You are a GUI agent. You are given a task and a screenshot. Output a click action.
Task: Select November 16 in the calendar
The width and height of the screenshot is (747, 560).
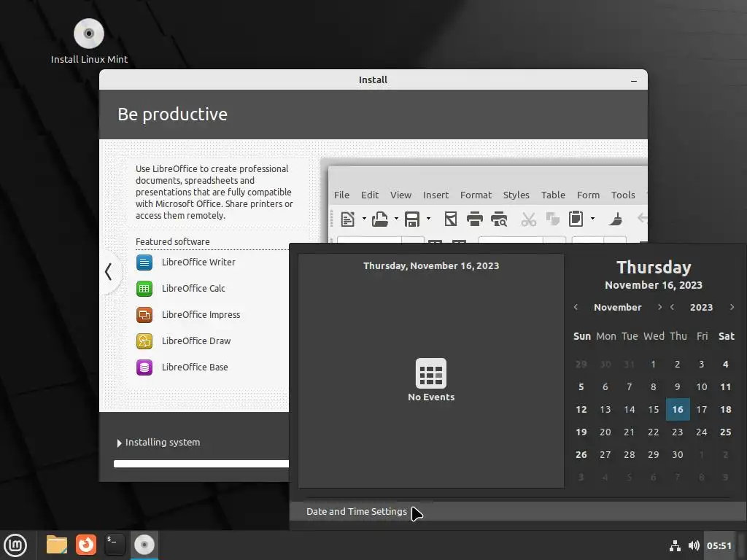[x=678, y=410]
